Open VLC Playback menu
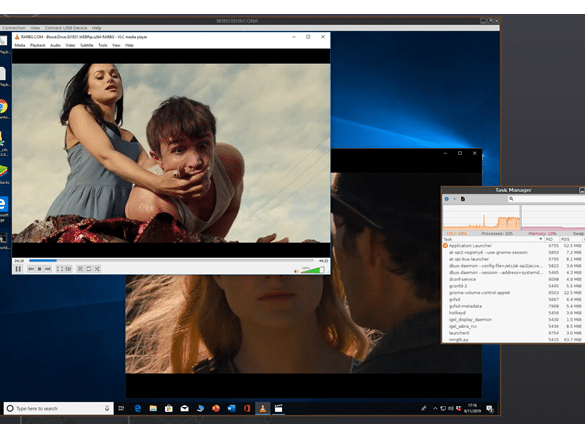 pyautogui.click(x=38, y=45)
